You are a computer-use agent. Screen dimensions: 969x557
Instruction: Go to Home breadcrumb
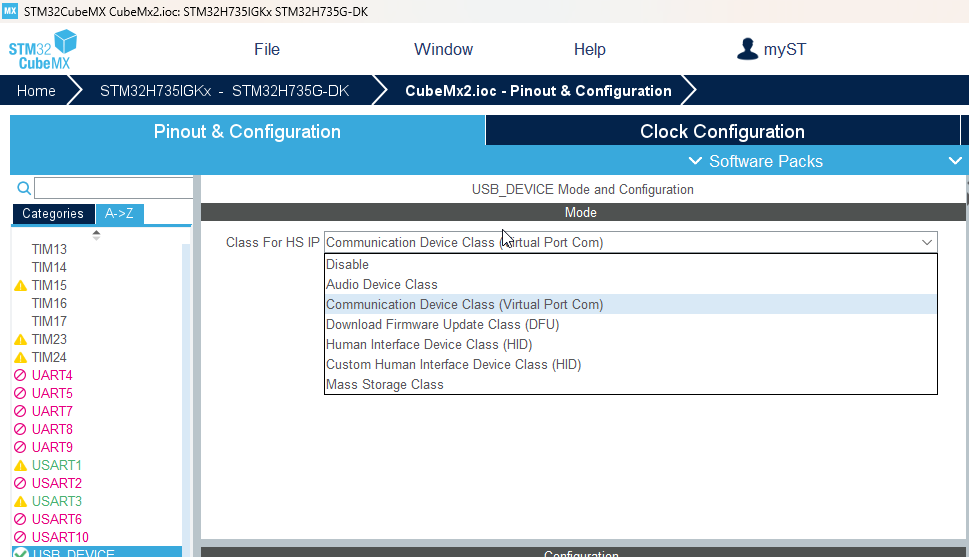point(36,91)
